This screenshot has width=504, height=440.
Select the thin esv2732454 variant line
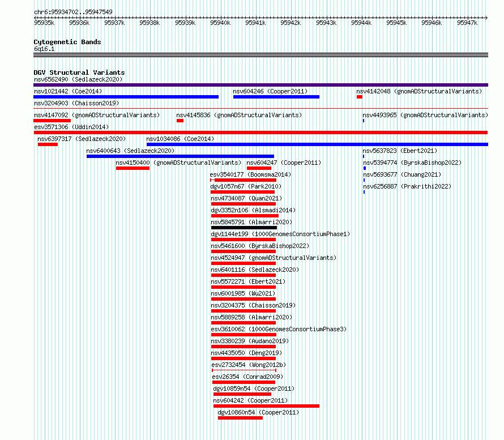(244, 370)
